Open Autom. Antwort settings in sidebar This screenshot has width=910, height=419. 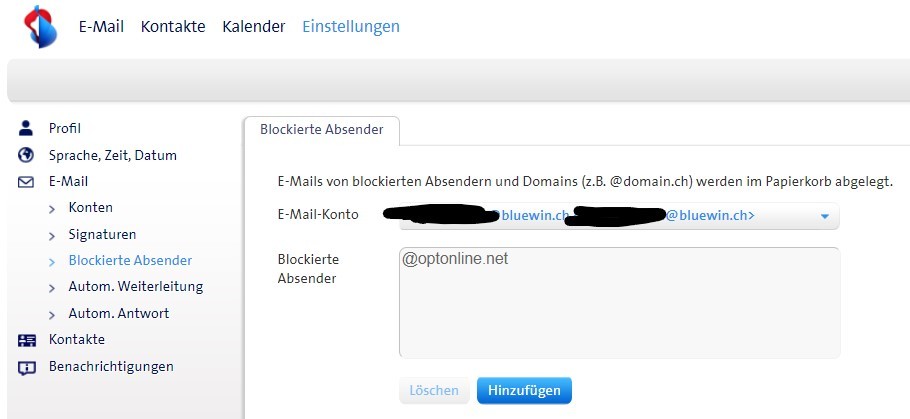[119, 313]
